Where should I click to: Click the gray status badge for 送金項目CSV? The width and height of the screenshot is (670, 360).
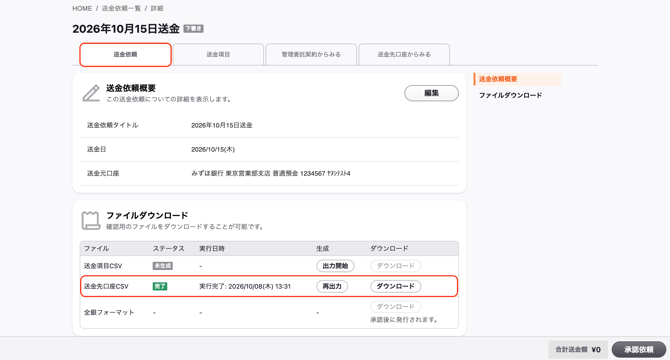[162, 266]
